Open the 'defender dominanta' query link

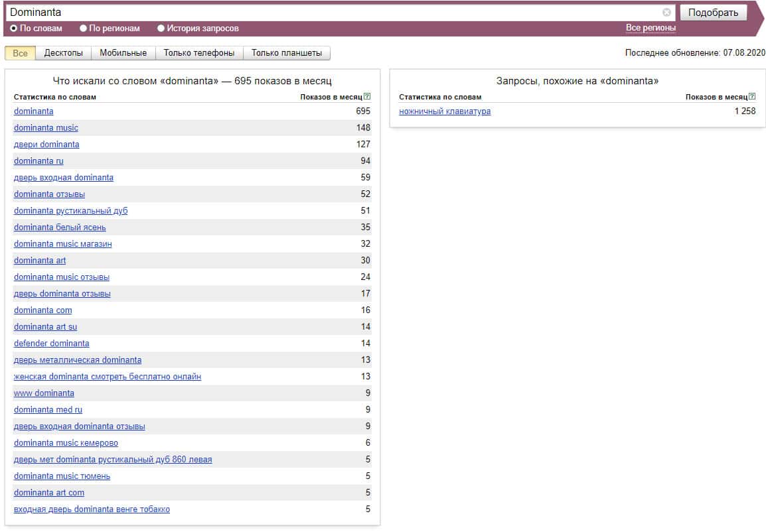pos(51,344)
